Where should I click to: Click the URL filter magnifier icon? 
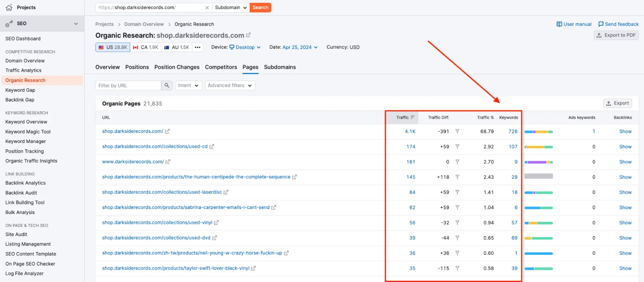coord(167,85)
